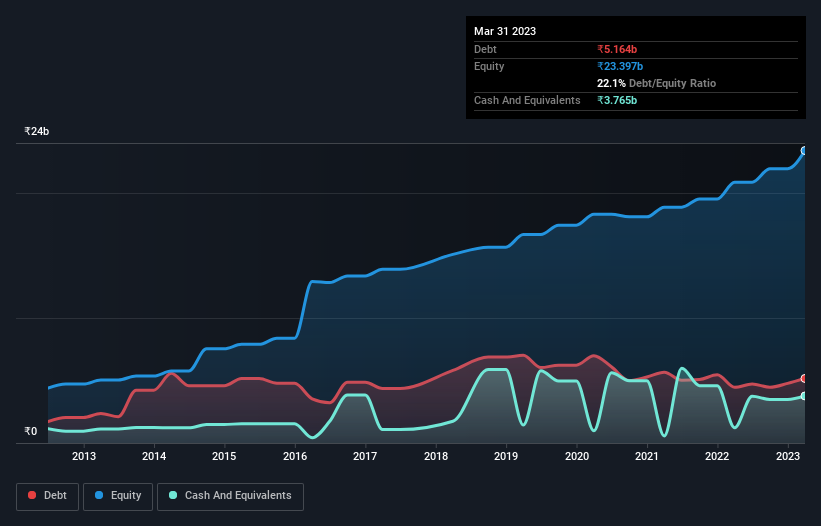Select the 2023 x-axis label

click(x=787, y=456)
